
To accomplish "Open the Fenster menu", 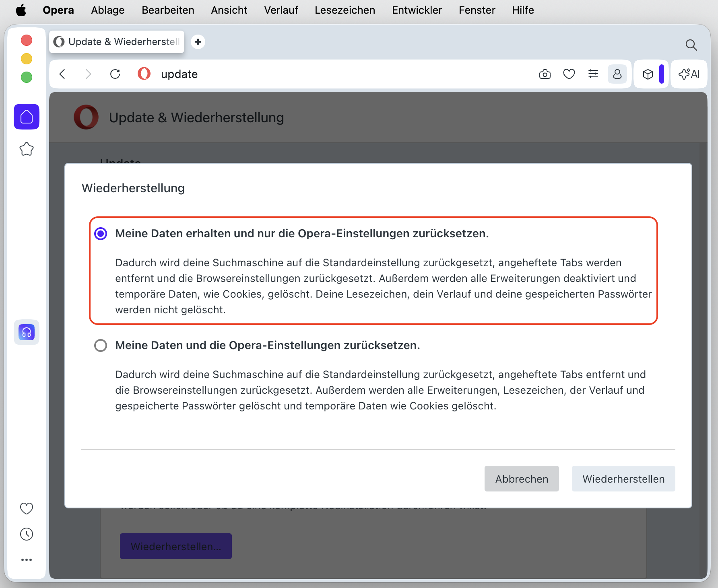I will click(x=477, y=10).
